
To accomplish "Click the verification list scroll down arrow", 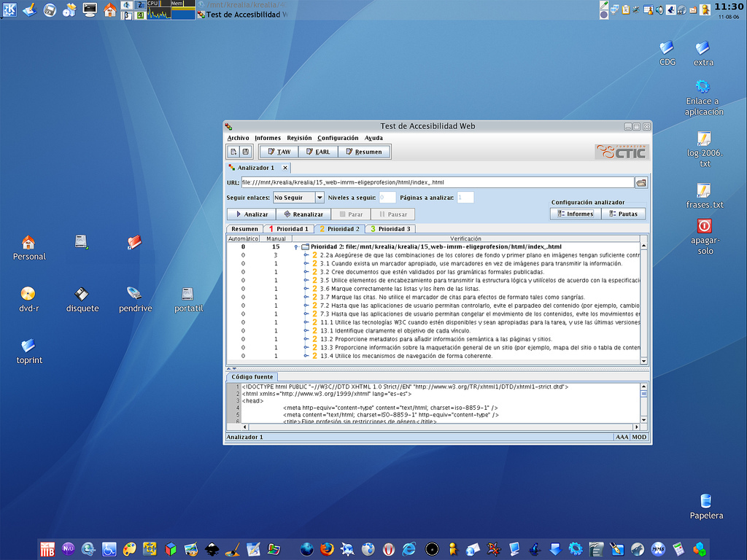I will pos(643,361).
